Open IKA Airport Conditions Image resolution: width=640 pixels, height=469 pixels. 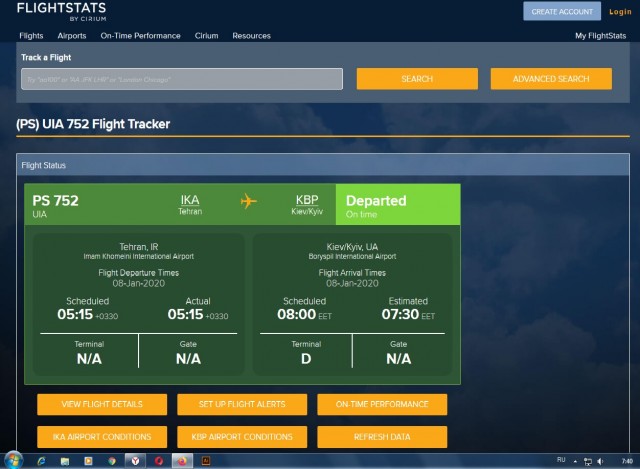click(x=102, y=437)
